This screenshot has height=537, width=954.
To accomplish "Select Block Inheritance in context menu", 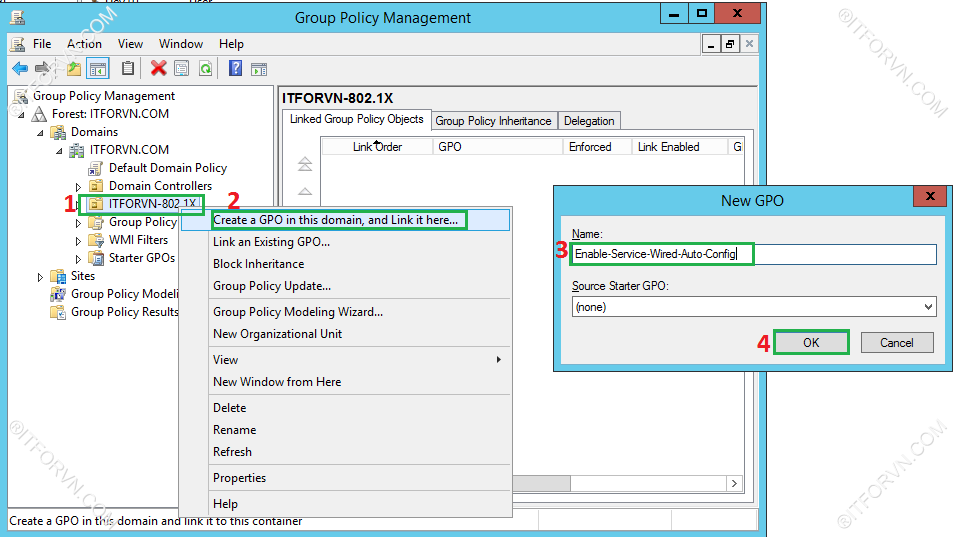I will [258, 264].
